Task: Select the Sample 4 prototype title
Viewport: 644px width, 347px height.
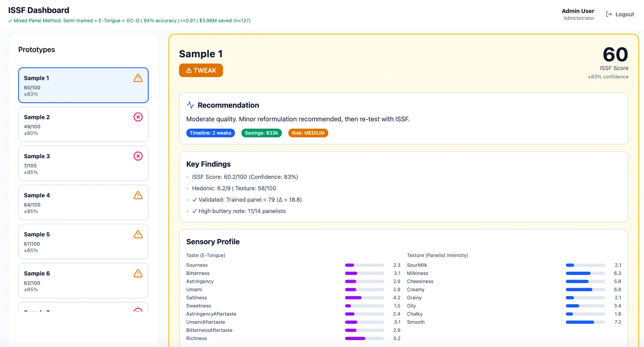Action: [x=37, y=195]
